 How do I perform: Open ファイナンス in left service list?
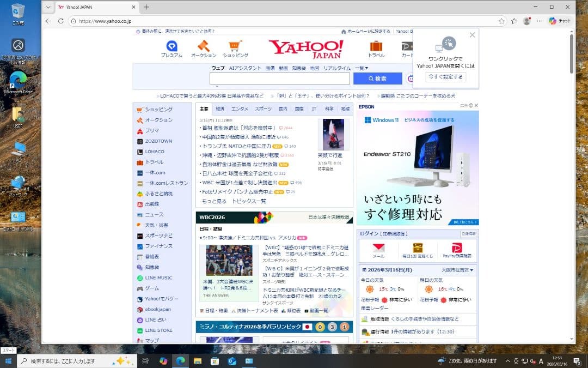click(158, 246)
